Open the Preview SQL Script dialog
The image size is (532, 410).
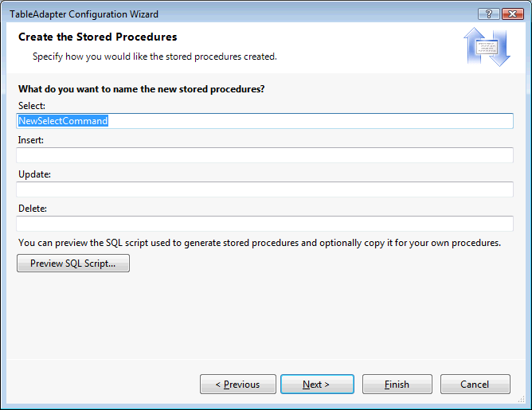coord(73,264)
